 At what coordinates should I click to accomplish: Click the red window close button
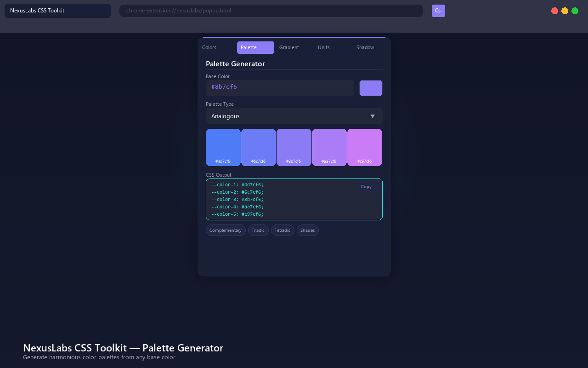pyautogui.click(x=555, y=11)
